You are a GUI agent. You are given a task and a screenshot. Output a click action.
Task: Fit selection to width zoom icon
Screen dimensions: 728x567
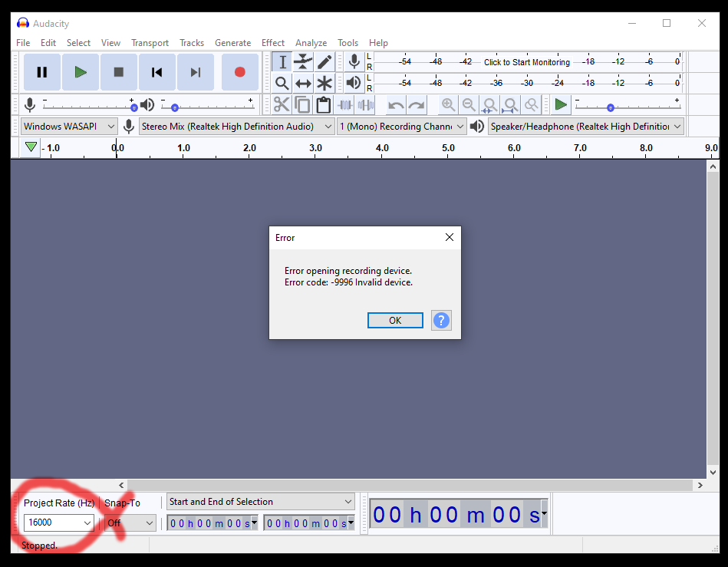tap(490, 105)
